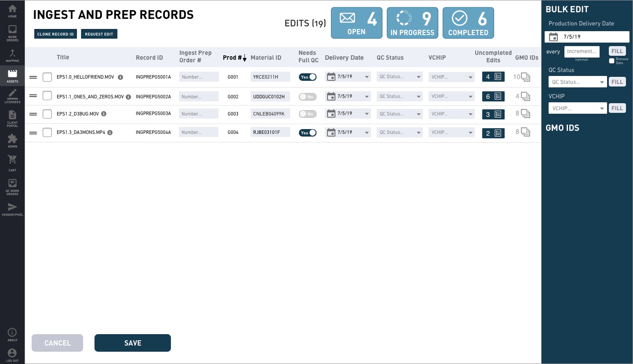
Task: Click GMO IDs copy icon for EPS1.0_HELLOFRIEND.MOV
Action: [x=525, y=77]
